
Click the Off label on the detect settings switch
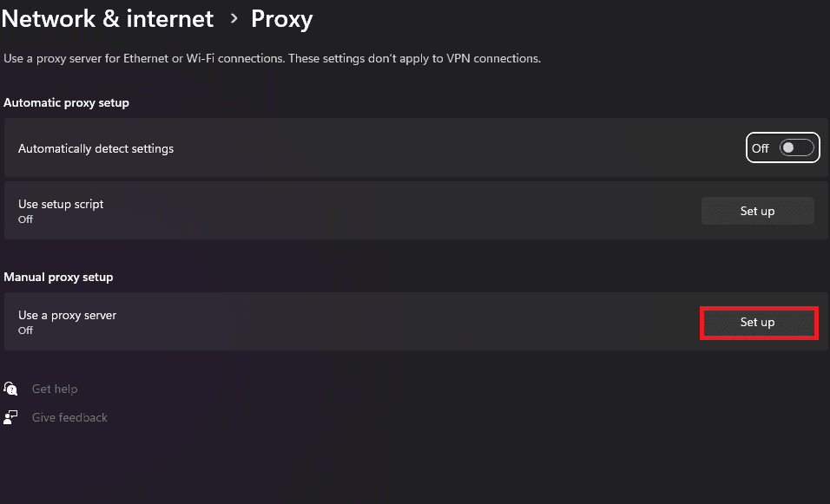coord(760,147)
